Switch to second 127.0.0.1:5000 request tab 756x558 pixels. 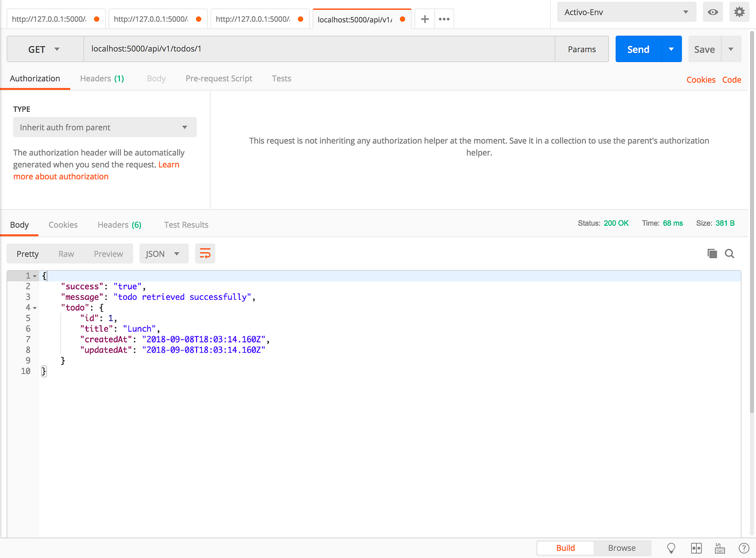157,19
